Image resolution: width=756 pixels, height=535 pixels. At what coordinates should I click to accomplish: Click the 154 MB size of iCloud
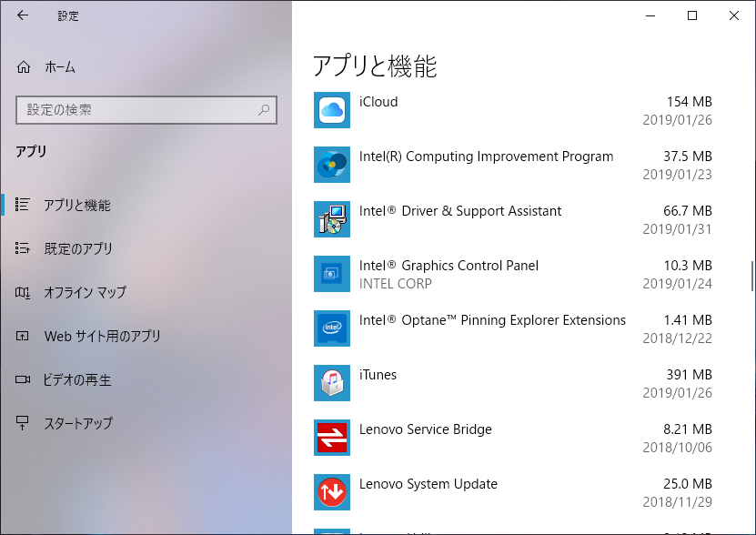[689, 102]
